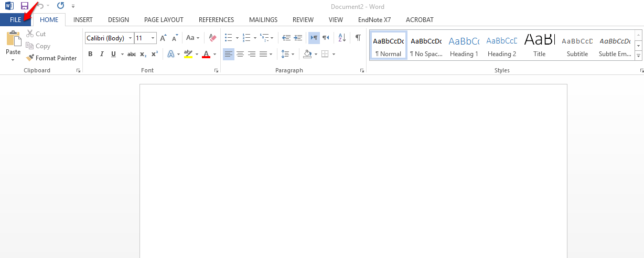Open the Paragraph dialog launcher

coord(362,70)
